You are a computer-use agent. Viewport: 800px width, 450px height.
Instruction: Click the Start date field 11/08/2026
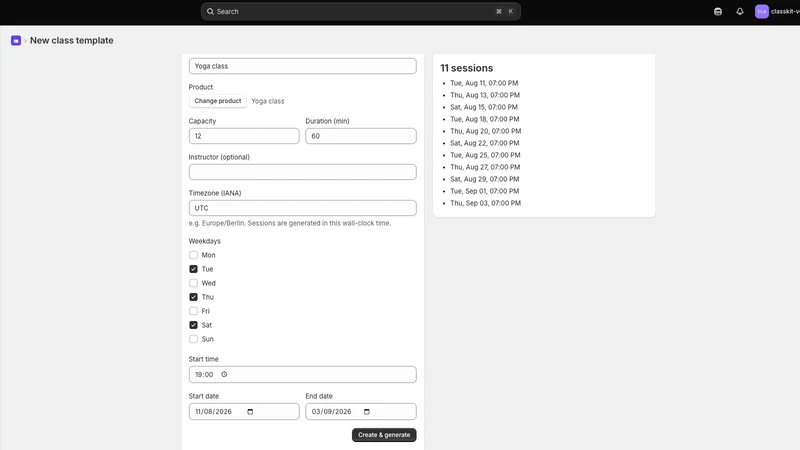244,412
